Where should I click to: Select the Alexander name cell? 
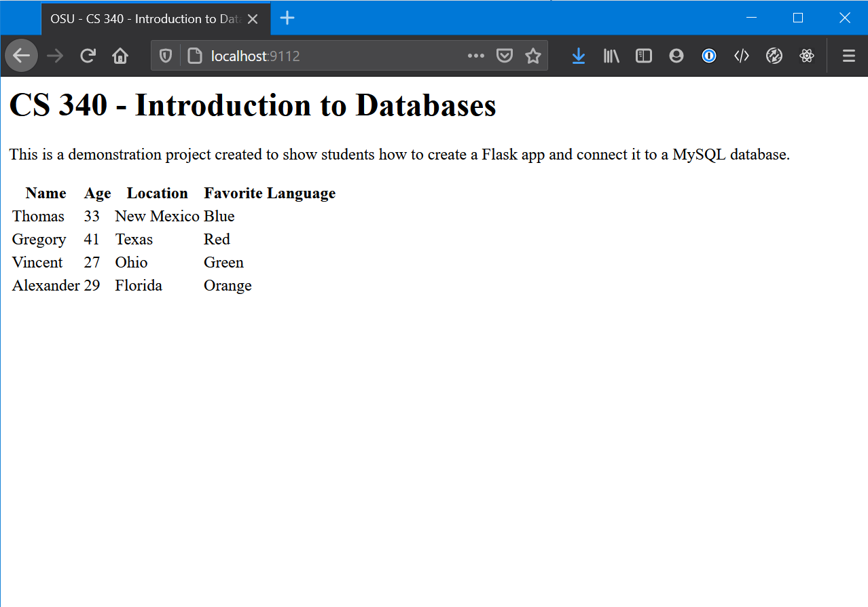click(x=46, y=285)
